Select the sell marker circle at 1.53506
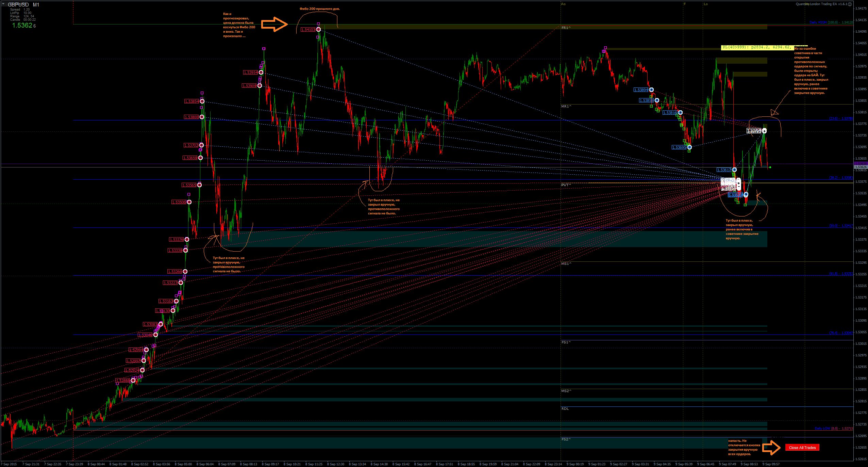The image size is (868, 467). tap(189, 202)
